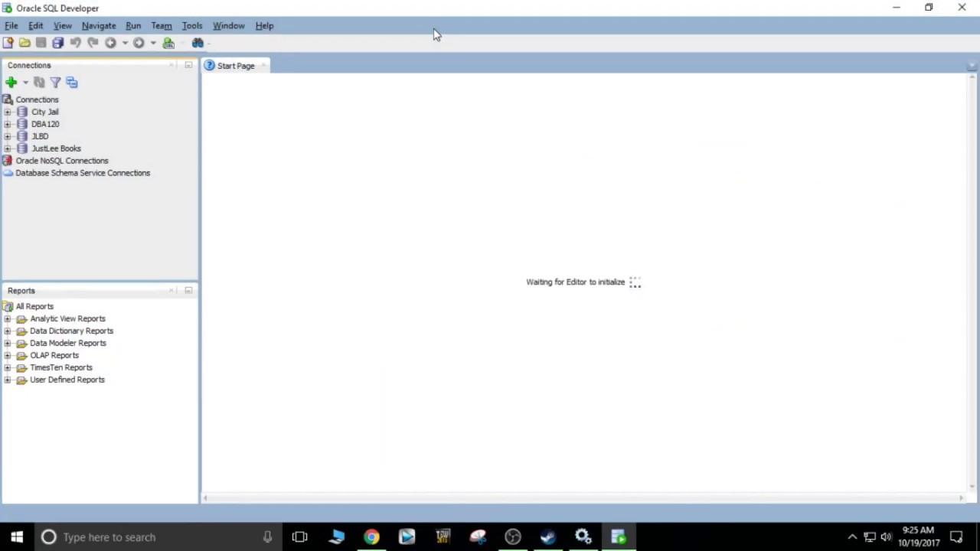Expand the JustLee Books connection

(8, 148)
